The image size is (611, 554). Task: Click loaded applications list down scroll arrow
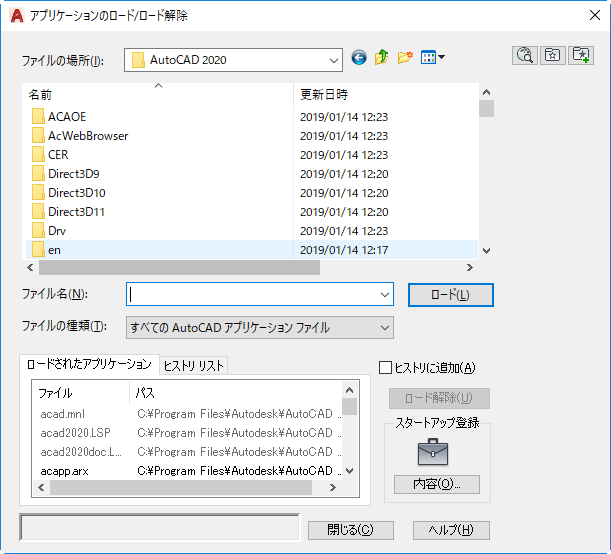click(350, 471)
